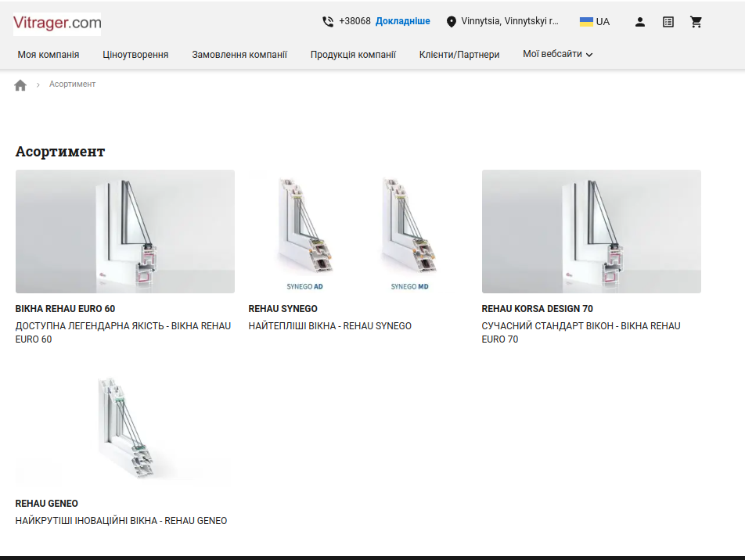Click description НАЙКРУТІШІ ІНОВАЦІЙНІ ВІКНА text

point(121,521)
